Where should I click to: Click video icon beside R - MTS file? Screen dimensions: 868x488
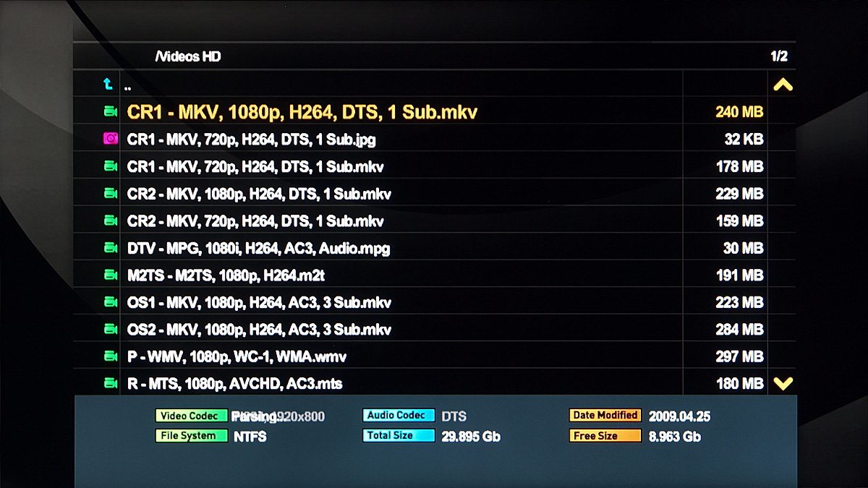110,383
